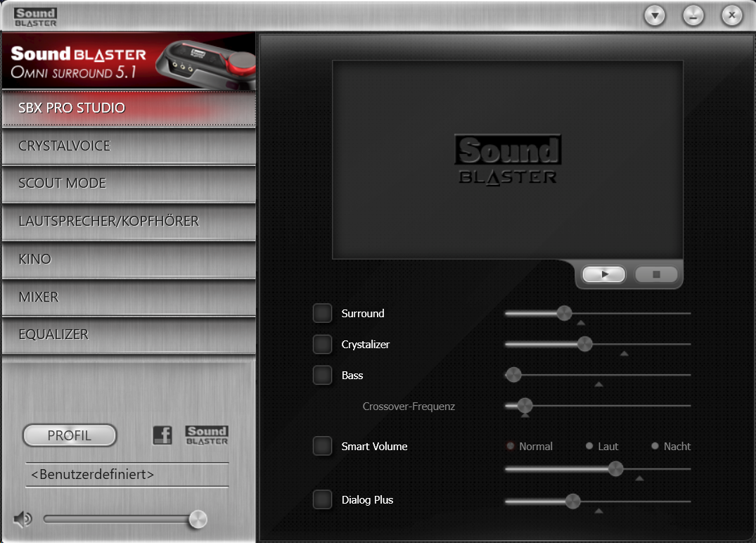Open the SBX PRO STUDIO section
This screenshot has width=756, height=543.
coord(129,108)
